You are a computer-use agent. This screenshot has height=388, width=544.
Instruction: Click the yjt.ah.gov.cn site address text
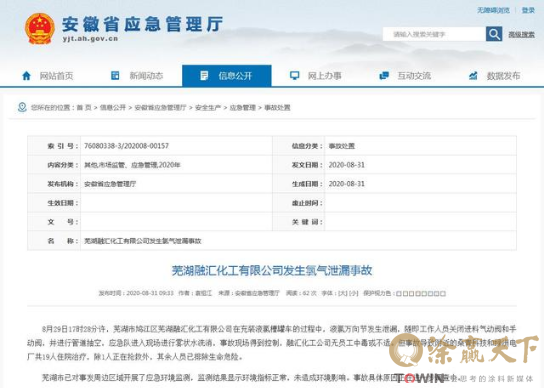click(90, 39)
